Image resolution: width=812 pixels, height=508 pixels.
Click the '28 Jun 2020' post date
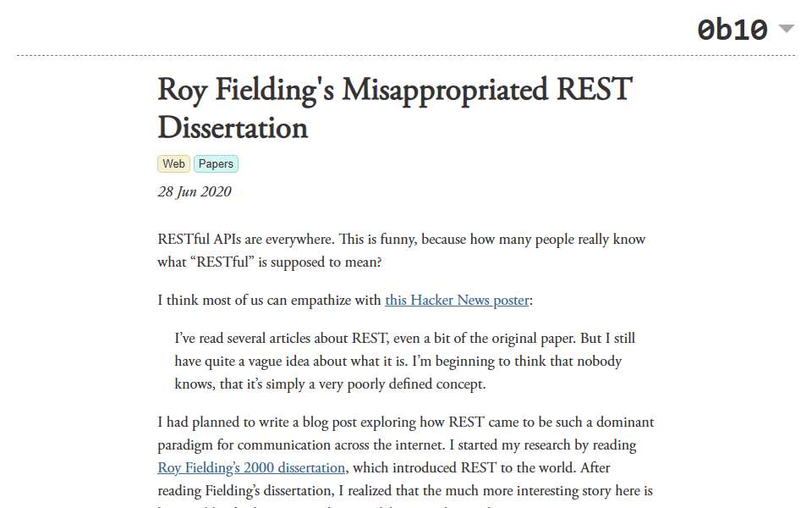(x=195, y=192)
